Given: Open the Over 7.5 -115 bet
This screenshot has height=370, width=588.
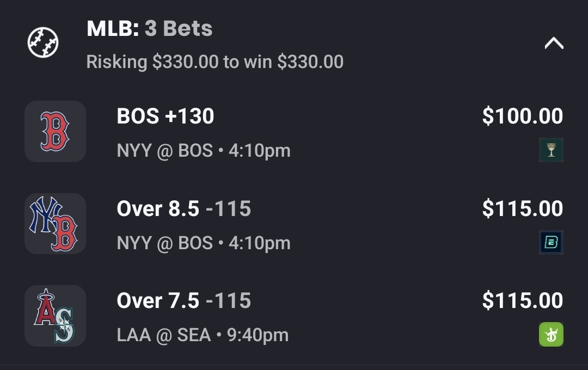Looking at the screenshot, I should 183,301.
